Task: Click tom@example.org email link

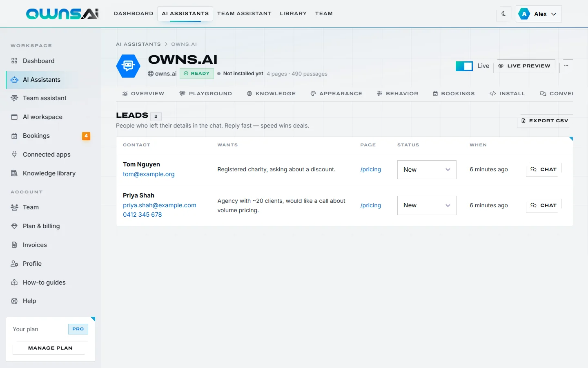Action: (149, 174)
